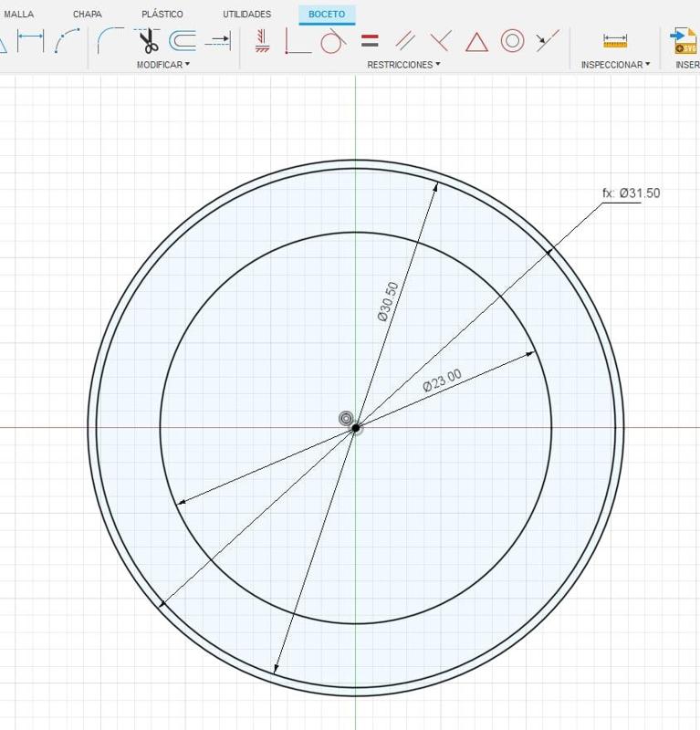Expand the MODIFICAR dropdown
The height and width of the screenshot is (730, 700).
pyautogui.click(x=163, y=65)
